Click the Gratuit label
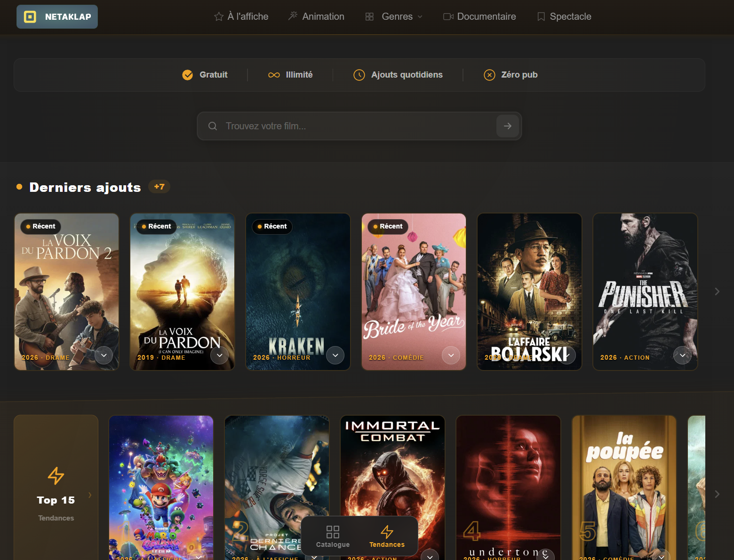734x560 pixels. [x=214, y=75]
